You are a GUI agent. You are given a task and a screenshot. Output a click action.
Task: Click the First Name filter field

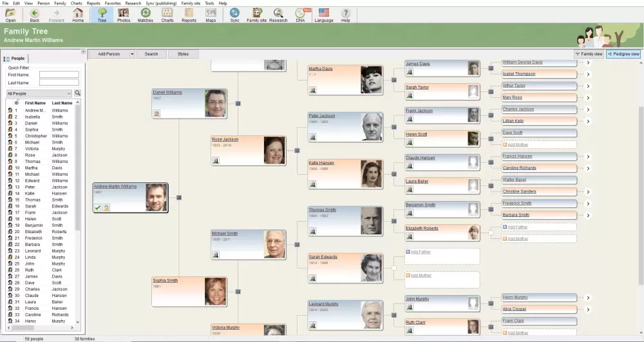(x=59, y=75)
